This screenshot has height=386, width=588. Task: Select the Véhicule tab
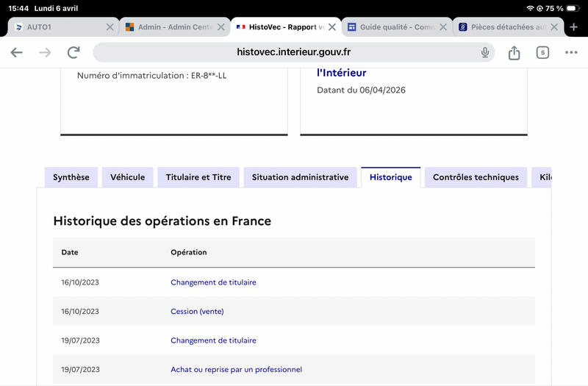128,177
